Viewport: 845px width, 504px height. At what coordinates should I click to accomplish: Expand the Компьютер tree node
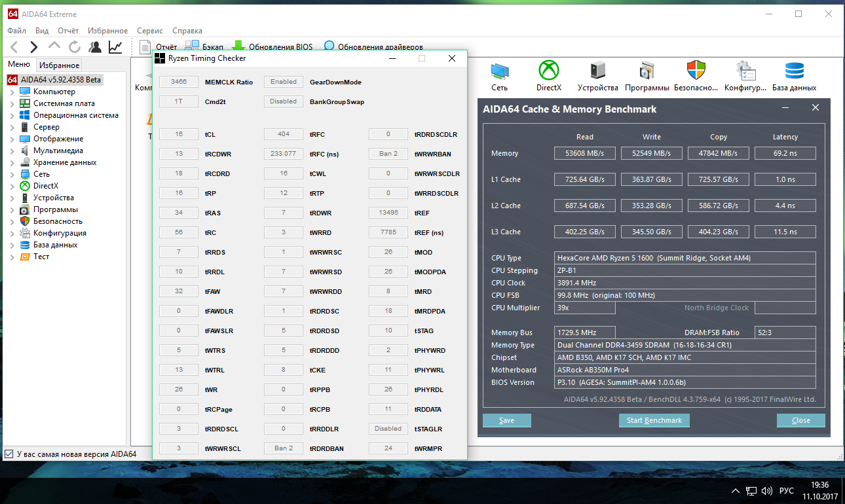coord(12,92)
